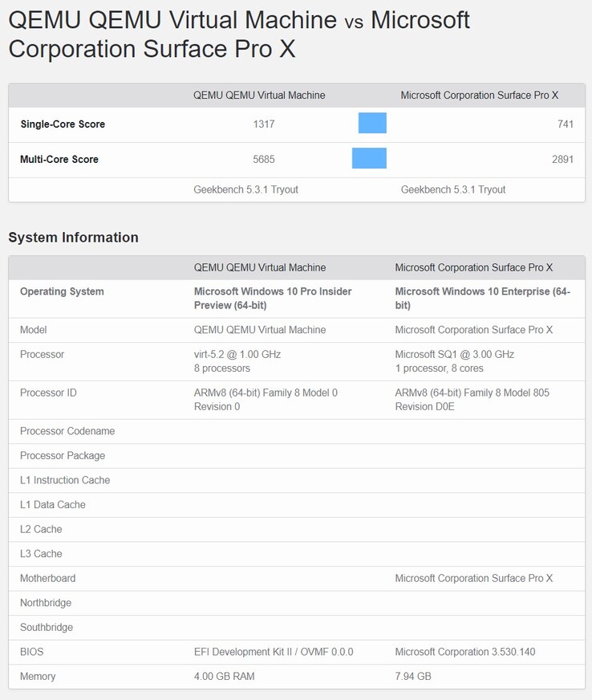Click the virt-5.2 @ 1.00 GHz processor text
This screenshot has width=592, height=700.
click(x=237, y=355)
